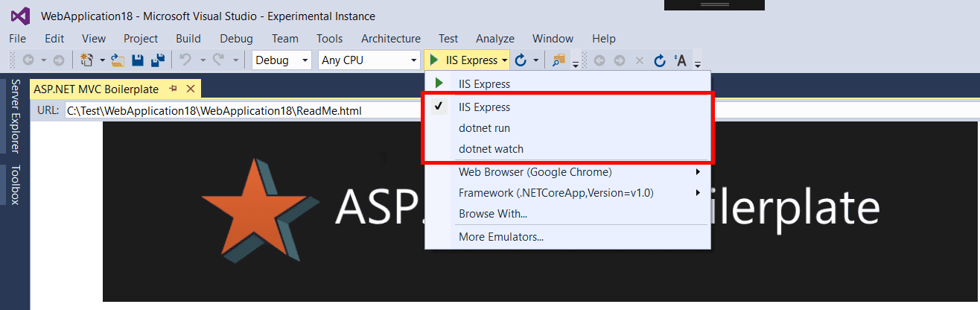Open the Build menu
Viewport: 980px width, 310px height.
click(188, 39)
